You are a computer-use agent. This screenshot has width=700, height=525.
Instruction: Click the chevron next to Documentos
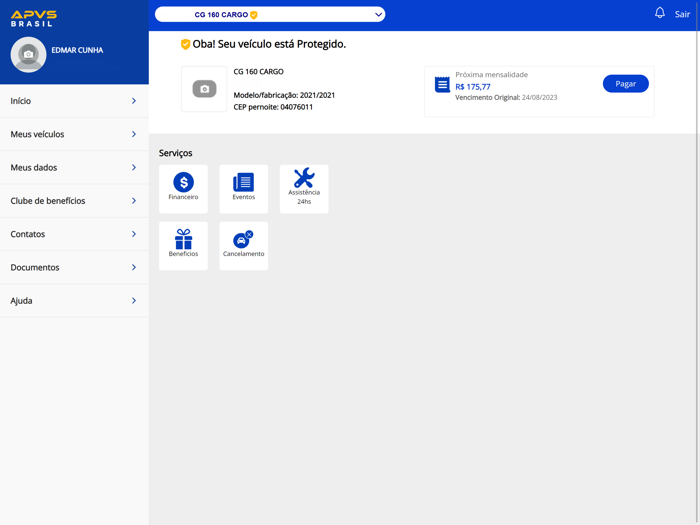click(134, 267)
